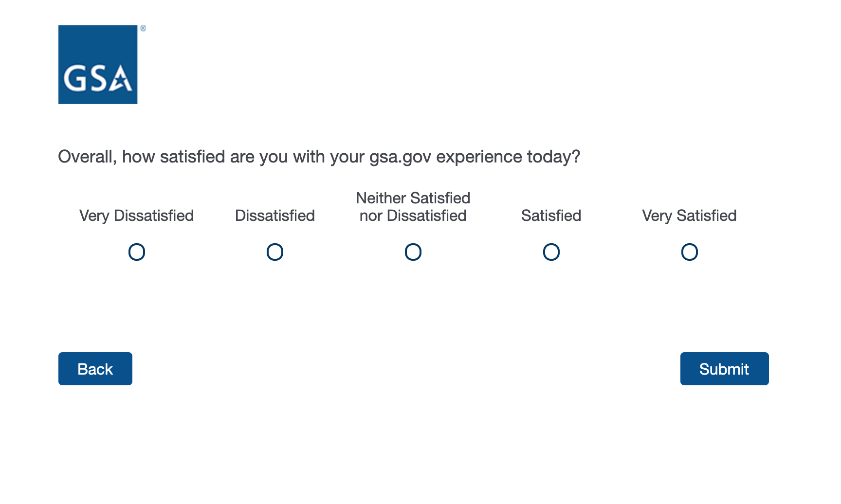Image resolution: width=841 pixels, height=504 pixels.
Task: Click the "Very Satisfied" label text
Action: pos(689,216)
